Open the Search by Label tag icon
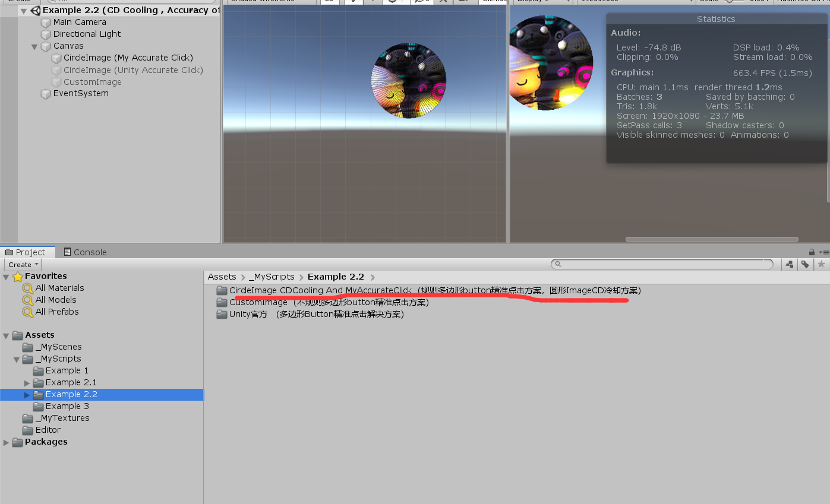 [805, 264]
